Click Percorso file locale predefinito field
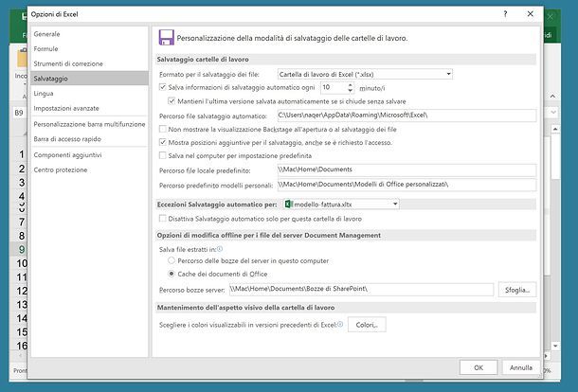This screenshot has width=578, height=392. 406,169
